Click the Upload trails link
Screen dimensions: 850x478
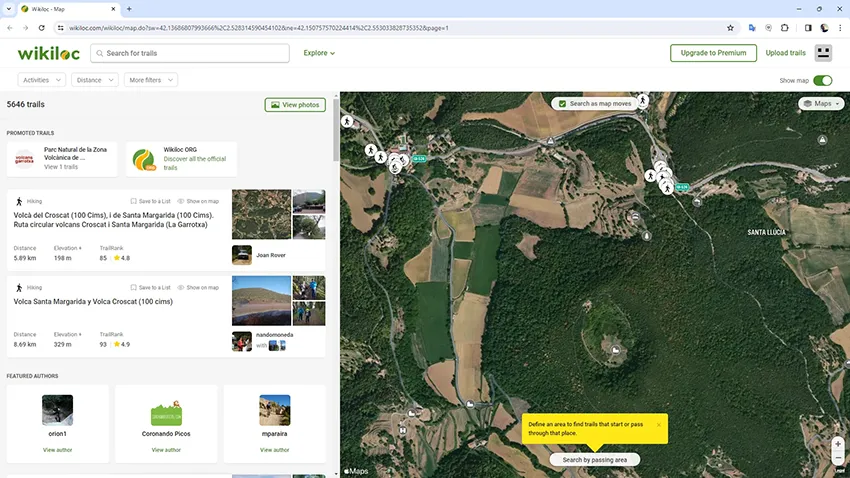click(785, 53)
